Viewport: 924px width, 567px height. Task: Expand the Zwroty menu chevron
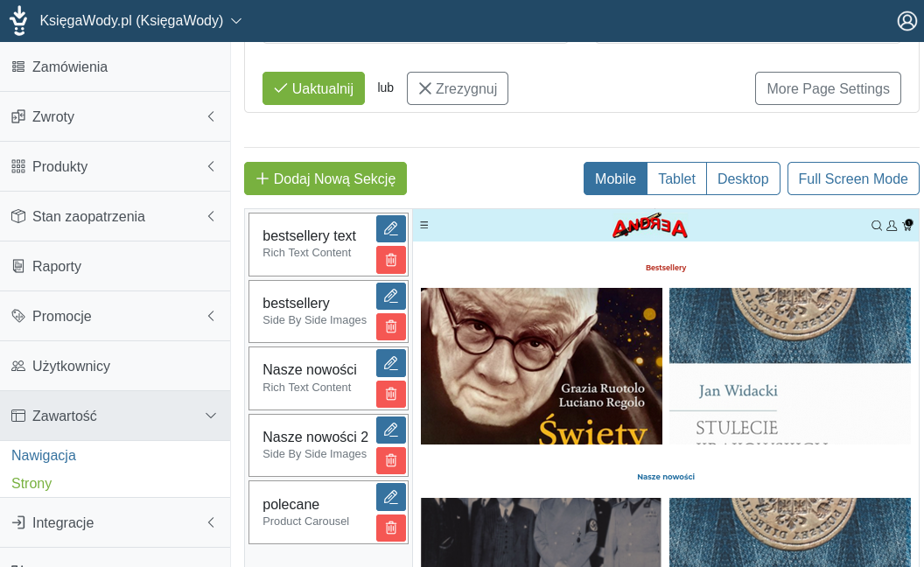click(x=211, y=116)
